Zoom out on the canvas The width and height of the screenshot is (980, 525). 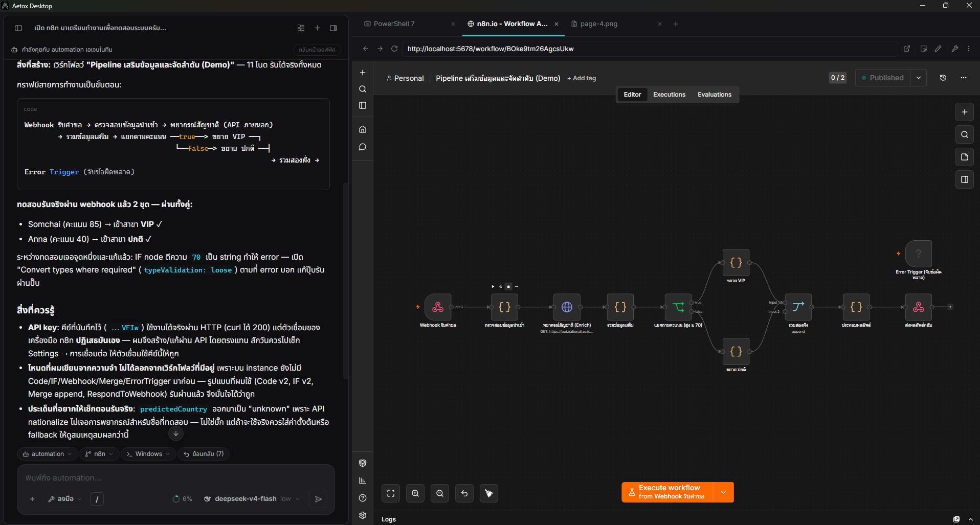click(x=440, y=493)
